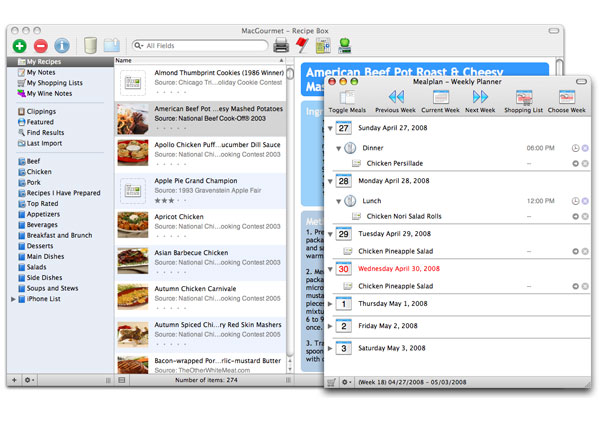
Task: Select Clippings in sidebar
Action: click(x=41, y=111)
